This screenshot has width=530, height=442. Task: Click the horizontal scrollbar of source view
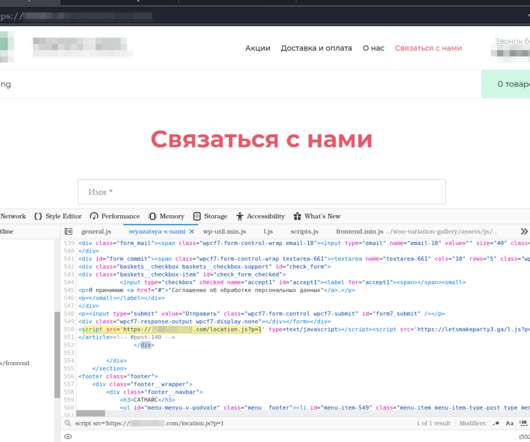(91, 413)
